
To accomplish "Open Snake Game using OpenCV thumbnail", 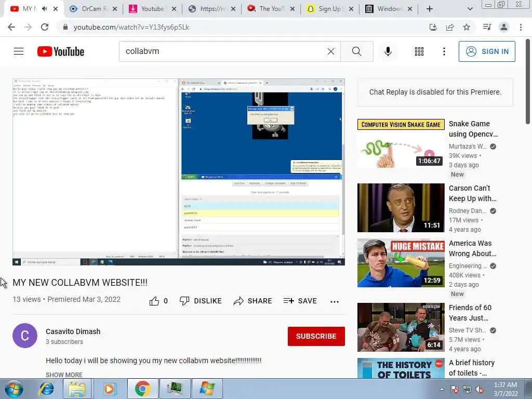I will coord(401,143).
